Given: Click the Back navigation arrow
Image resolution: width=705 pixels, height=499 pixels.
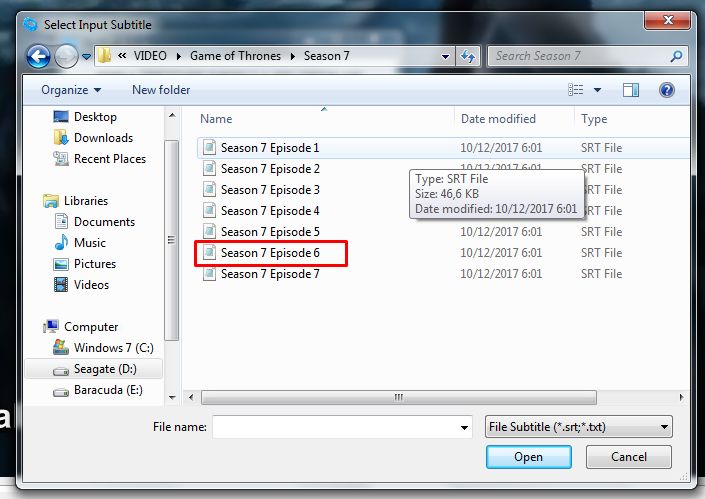Looking at the screenshot, I should (x=38, y=57).
